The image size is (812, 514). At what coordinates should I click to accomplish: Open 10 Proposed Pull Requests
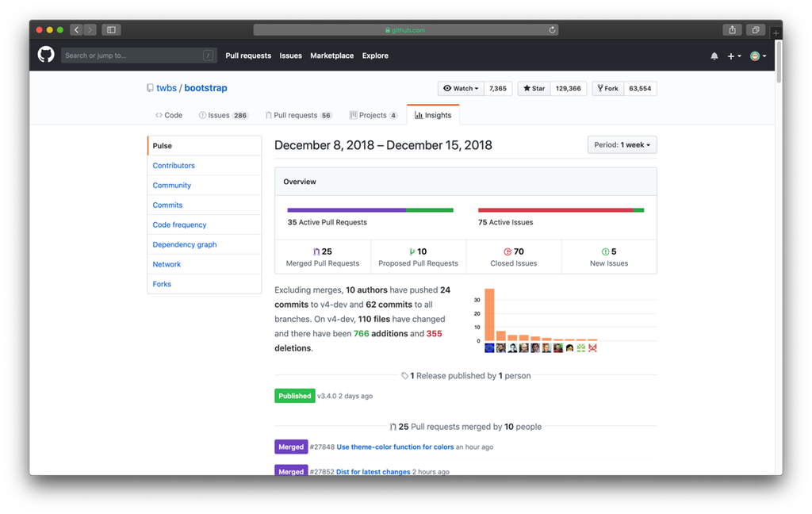tap(419, 257)
